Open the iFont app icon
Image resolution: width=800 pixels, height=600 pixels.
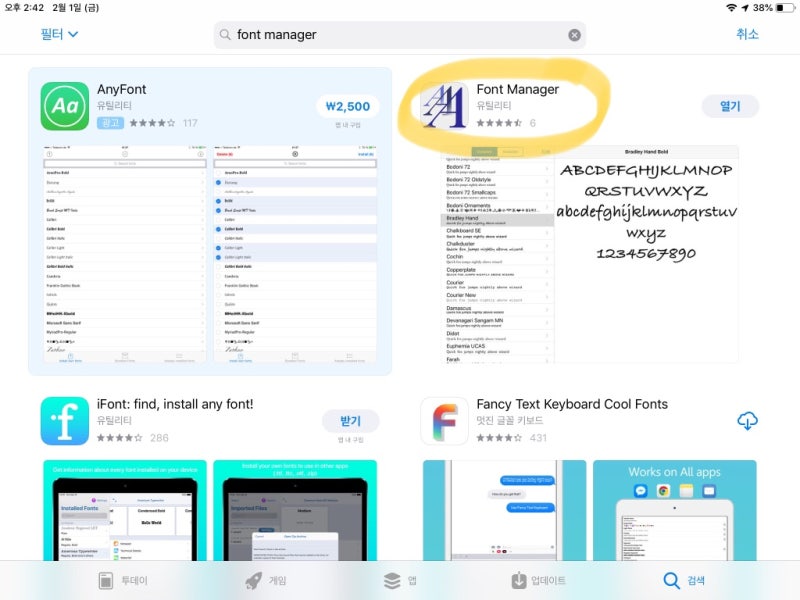pos(65,421)
